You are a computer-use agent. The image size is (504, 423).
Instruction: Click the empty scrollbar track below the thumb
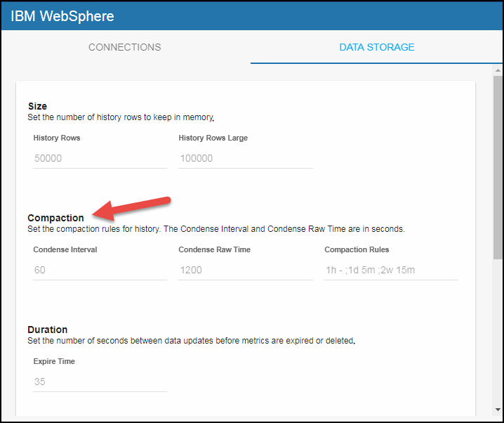click(498, 330)
